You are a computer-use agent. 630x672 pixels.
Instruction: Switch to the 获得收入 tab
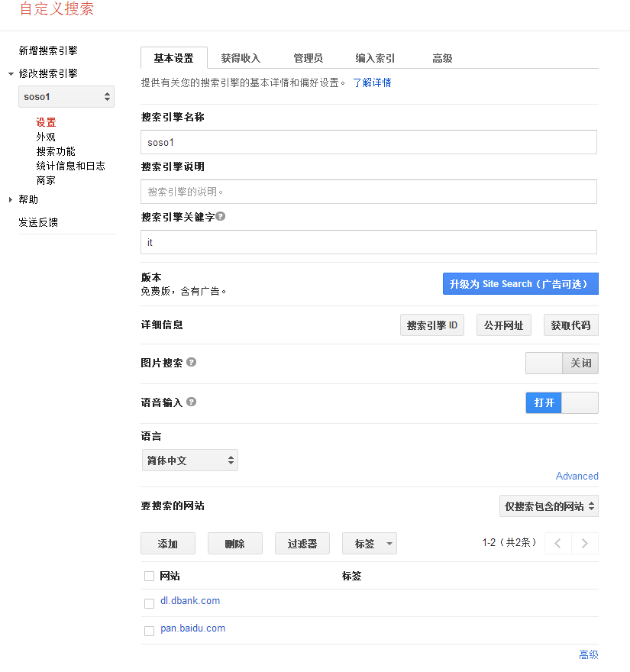pos(242,57)
